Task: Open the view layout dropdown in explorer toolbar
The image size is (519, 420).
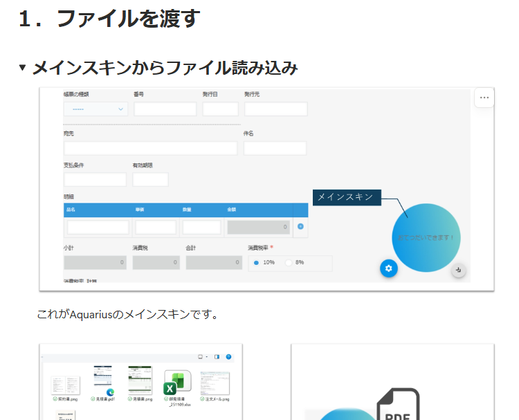Action: (203, 357)
